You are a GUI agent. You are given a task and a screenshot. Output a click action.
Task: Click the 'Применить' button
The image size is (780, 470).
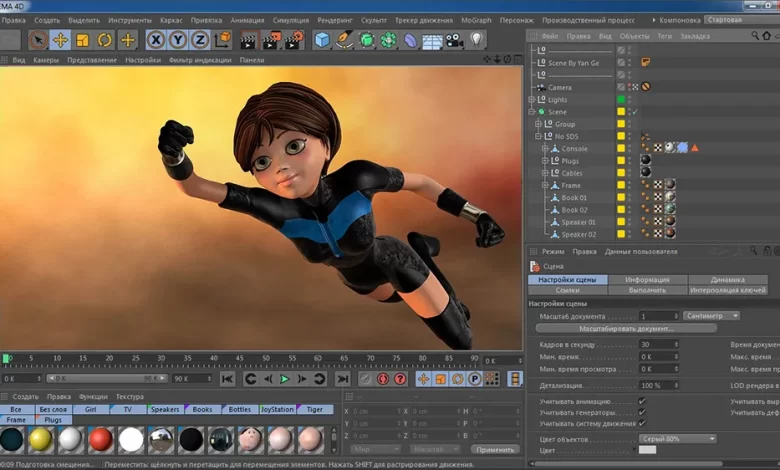[x=495, y=450]
